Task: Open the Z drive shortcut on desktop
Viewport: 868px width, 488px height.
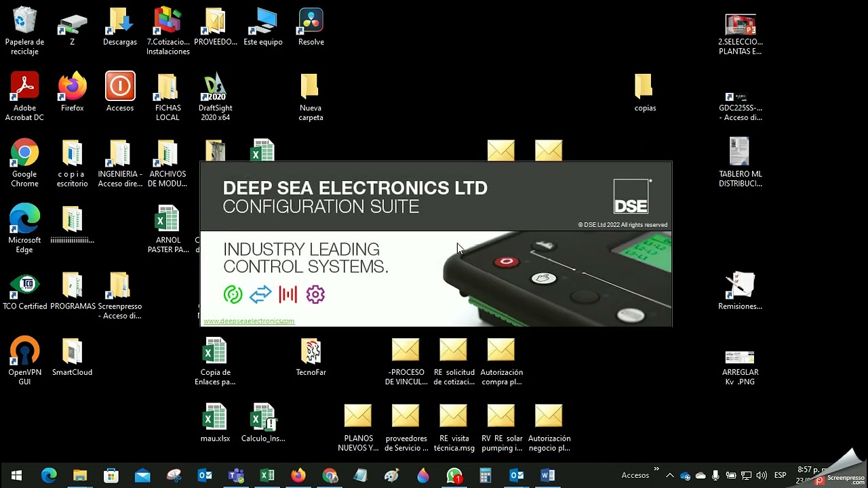Action: (72, 27)
